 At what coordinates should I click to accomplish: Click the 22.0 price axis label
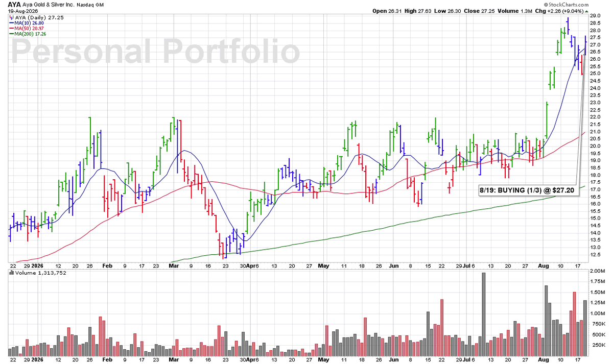(595, 117)
